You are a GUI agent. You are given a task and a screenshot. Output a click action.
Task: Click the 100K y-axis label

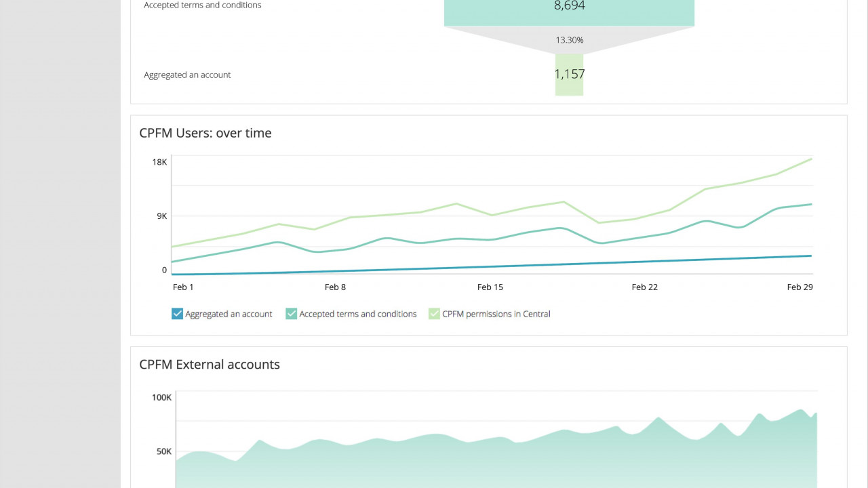[x=161, y=397]
